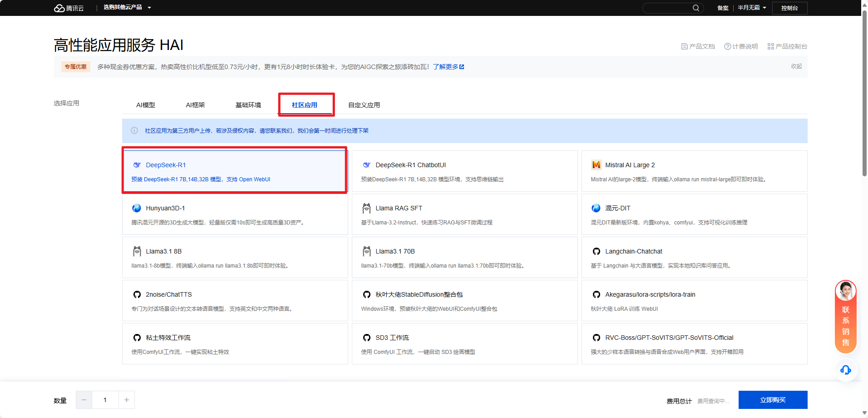Screen dimensions: 868x418
Task: Click the 产品控制台 grid icon
Action: [770, 46]
